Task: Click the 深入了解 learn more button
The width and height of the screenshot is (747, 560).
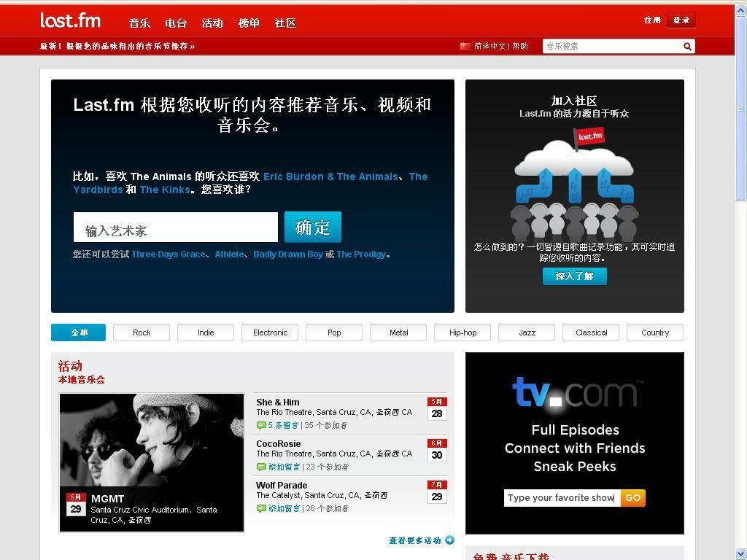Action: [x=575, y=276]
